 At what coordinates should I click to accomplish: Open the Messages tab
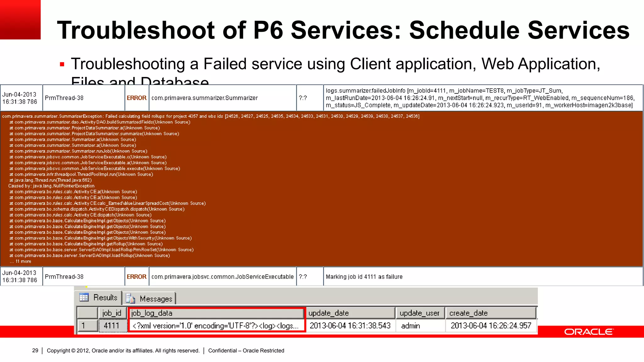(150, 299)
